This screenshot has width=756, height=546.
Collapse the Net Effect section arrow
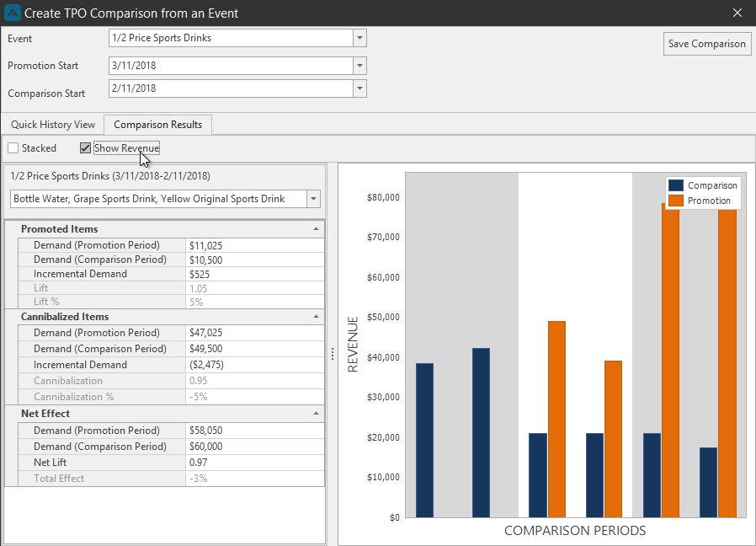click(x=316, y=413)
